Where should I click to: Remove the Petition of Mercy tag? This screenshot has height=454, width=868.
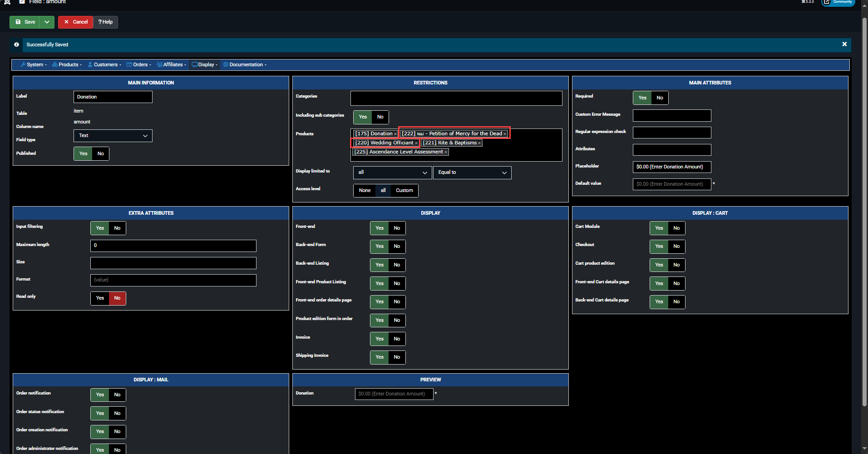tap(505, 134)
